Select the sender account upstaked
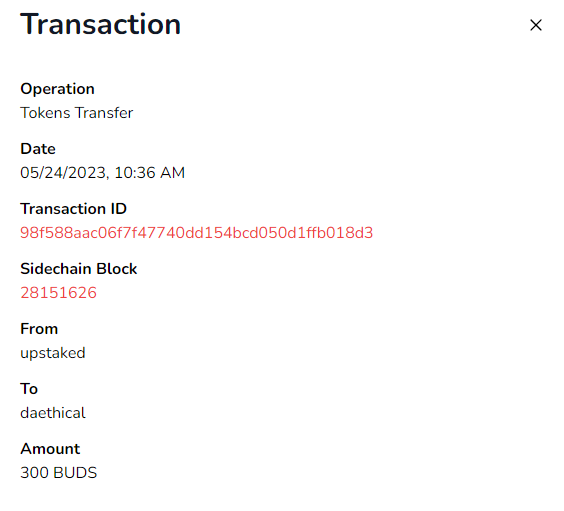Image resolution: width=564 pixels, height=511 pixels. tap(53, 353)
